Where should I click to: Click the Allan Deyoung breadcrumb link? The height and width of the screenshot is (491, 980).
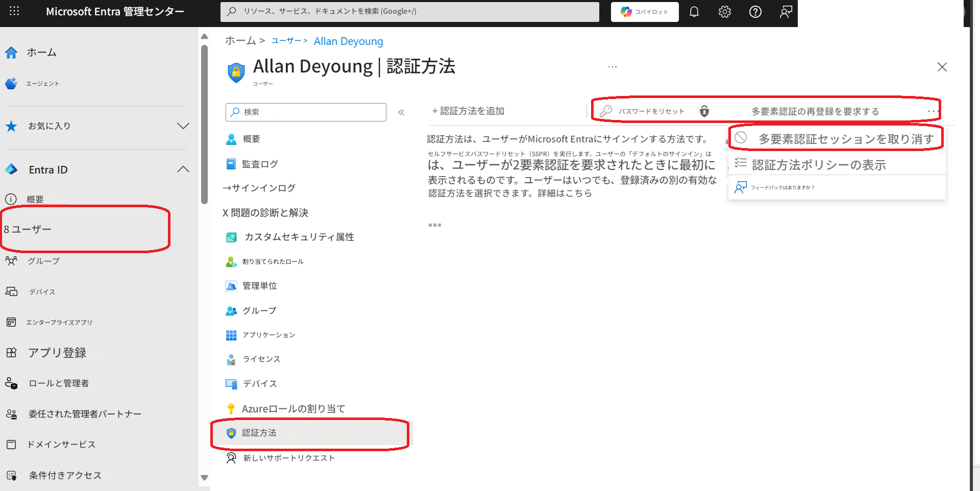[348, 41]
